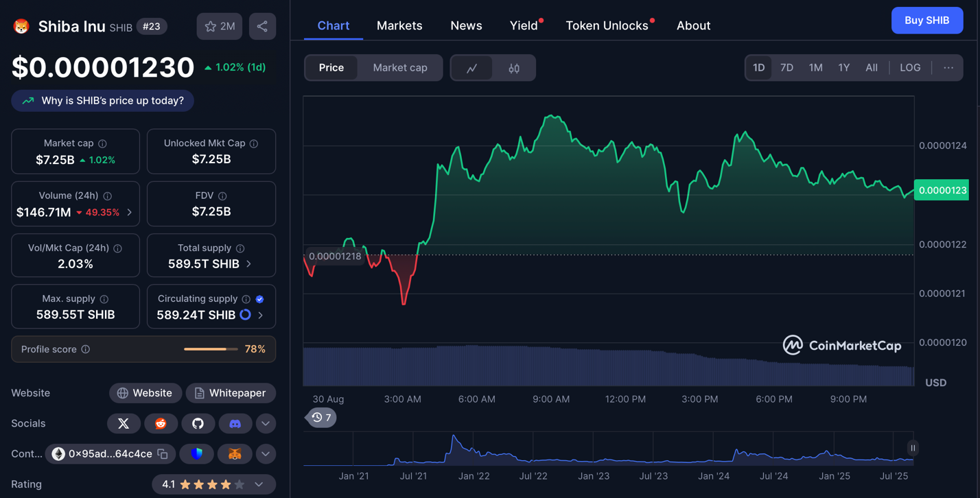Viewport: 980px width, 498px height.
Task: Click the timeline range pause handle
Action: coord(913,448)
